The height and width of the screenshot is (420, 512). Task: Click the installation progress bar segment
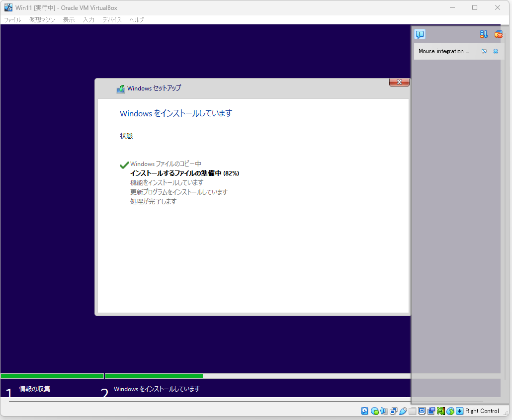click(x=154, y=376)
